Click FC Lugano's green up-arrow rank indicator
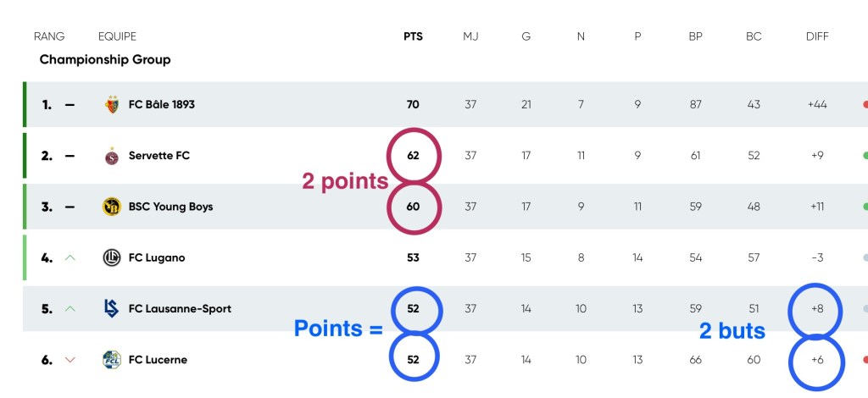The image size is (868, 398). pyautogui.click(x=70, y=257)
